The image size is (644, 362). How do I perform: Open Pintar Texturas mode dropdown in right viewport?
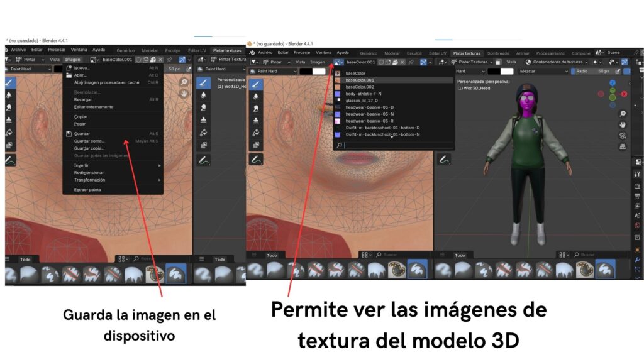(x=472, y=62)
